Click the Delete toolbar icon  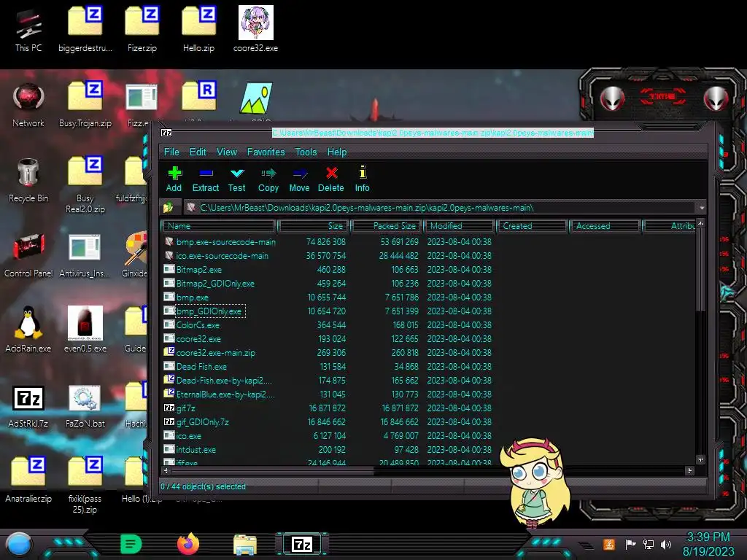tap(331, 179)
